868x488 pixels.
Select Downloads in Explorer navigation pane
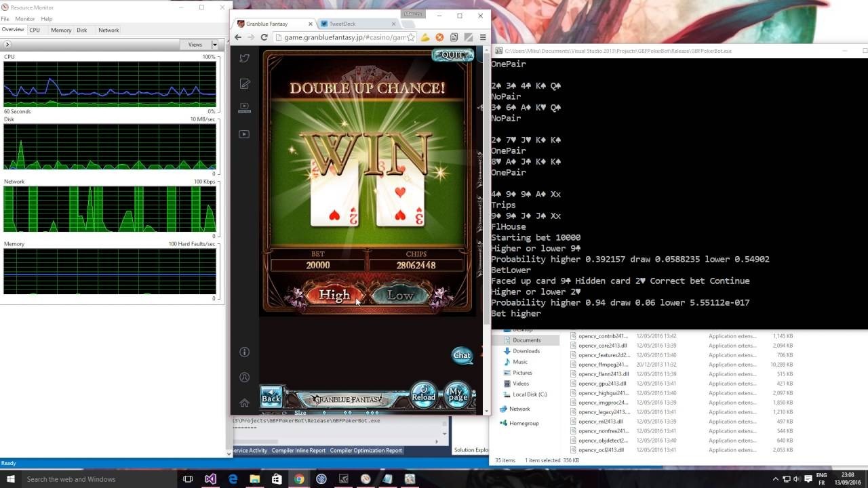pyautogui.click(x=526, y=351)
